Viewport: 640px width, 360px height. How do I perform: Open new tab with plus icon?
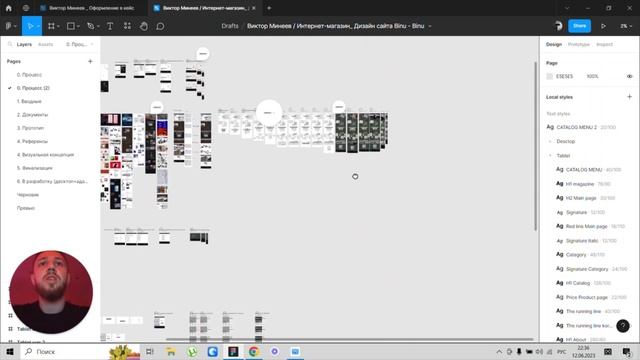click(x=269, y=8)
